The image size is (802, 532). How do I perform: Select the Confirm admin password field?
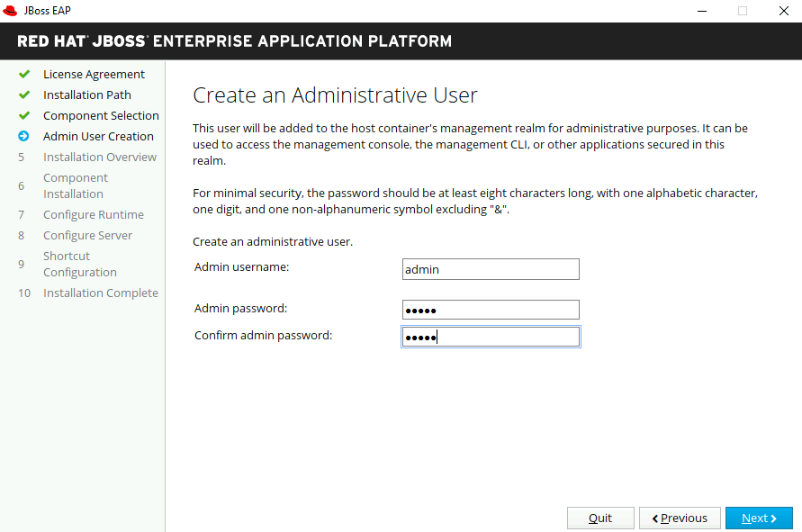491,337
